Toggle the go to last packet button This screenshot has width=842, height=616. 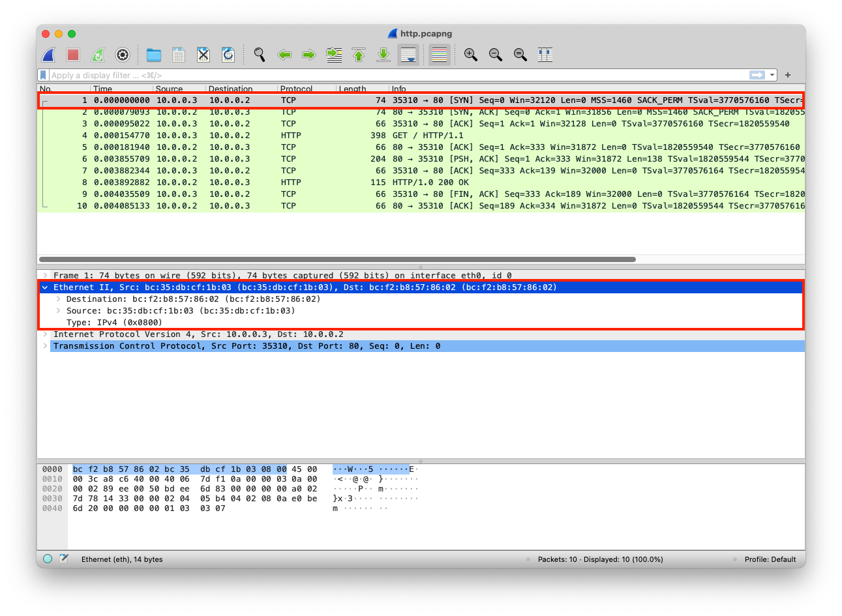(383, 55)
